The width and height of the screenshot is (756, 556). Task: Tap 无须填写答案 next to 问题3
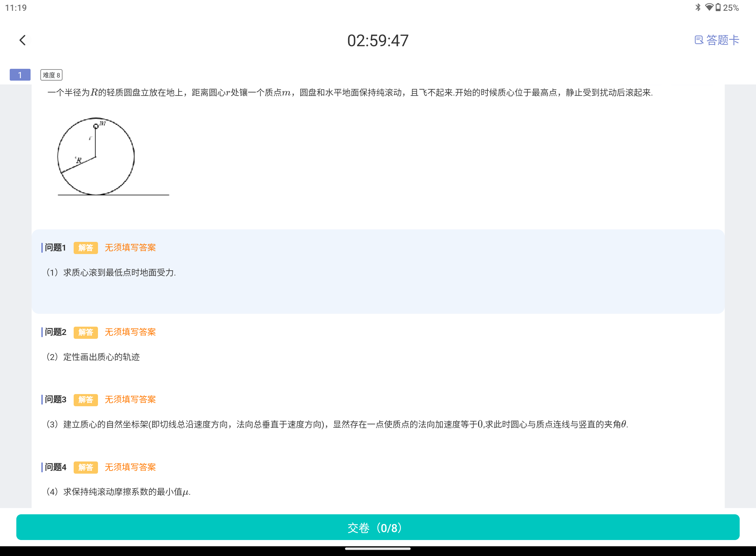click(x=130, y=400)
